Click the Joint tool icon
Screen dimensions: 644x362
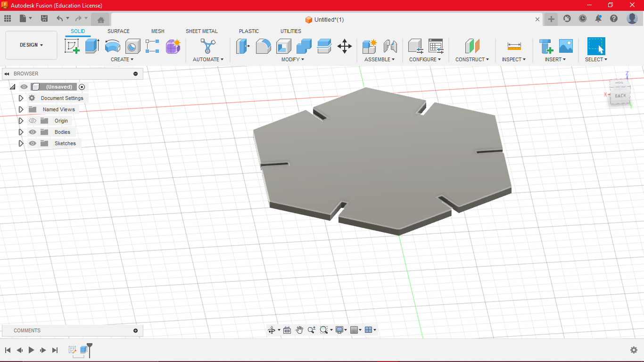click(x=390, y=46)
